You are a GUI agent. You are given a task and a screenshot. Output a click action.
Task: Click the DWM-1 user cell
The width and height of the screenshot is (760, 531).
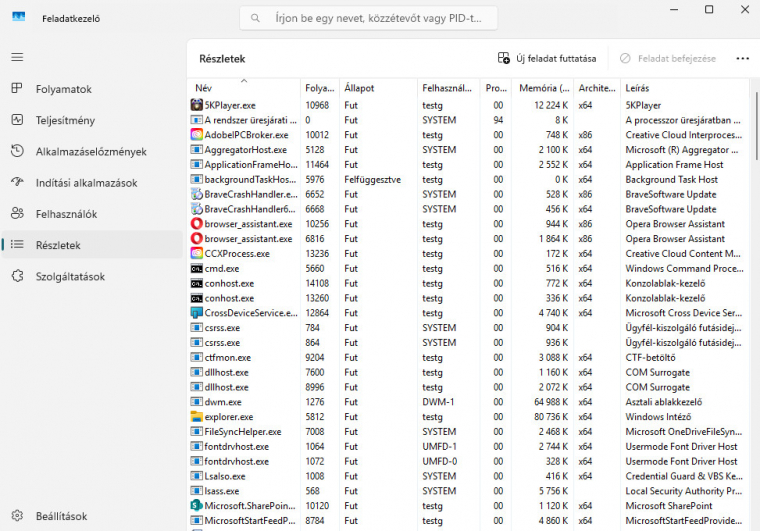(438, 402)
